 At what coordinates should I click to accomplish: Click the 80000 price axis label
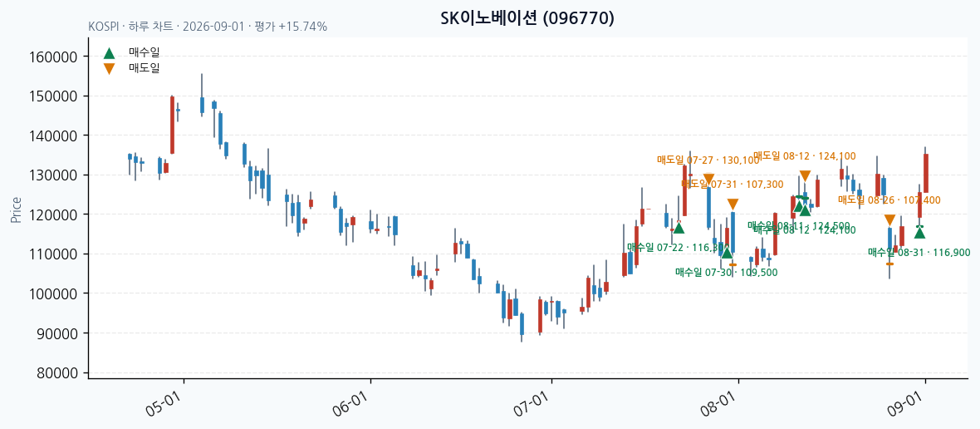coord(56,372)
